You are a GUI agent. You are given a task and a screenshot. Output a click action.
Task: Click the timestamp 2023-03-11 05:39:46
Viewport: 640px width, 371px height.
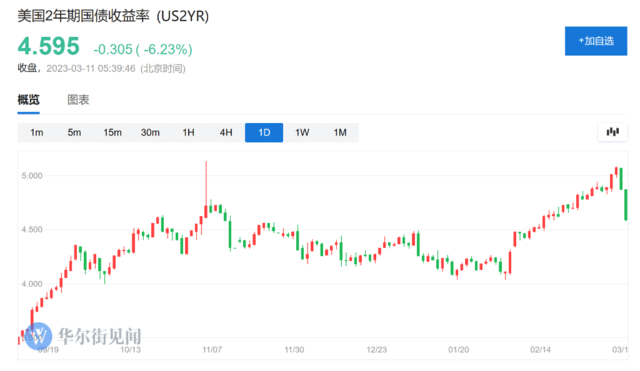[91, 68]
